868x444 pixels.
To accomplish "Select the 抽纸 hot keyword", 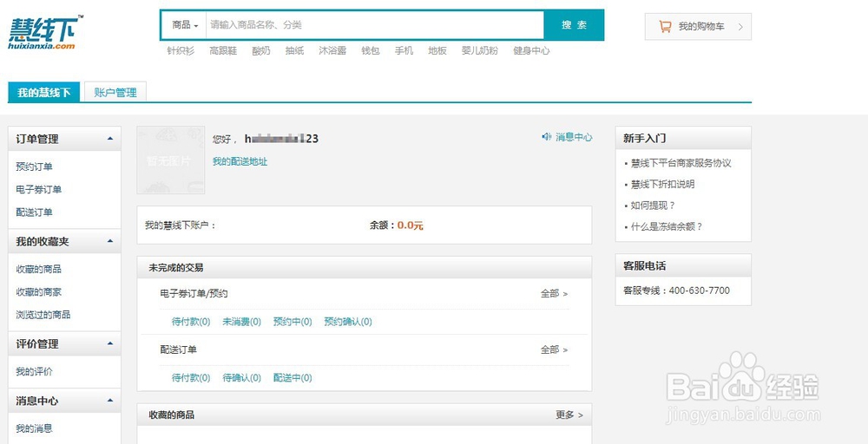I will pyautogui.click(x=294, y=50).
